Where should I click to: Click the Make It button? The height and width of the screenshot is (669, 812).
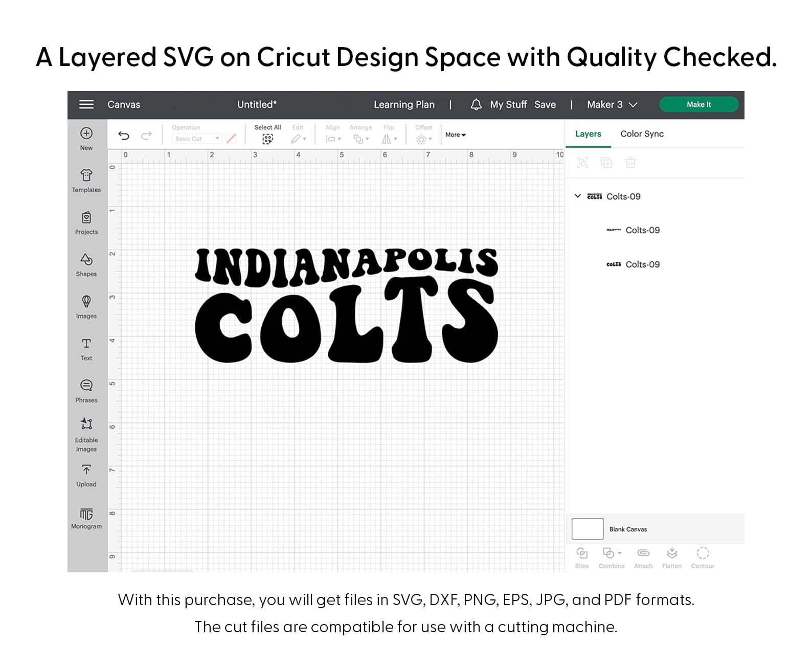(698, 104)
